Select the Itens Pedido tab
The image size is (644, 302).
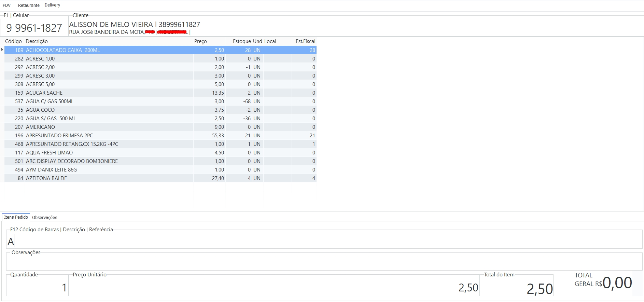[16, 217]
